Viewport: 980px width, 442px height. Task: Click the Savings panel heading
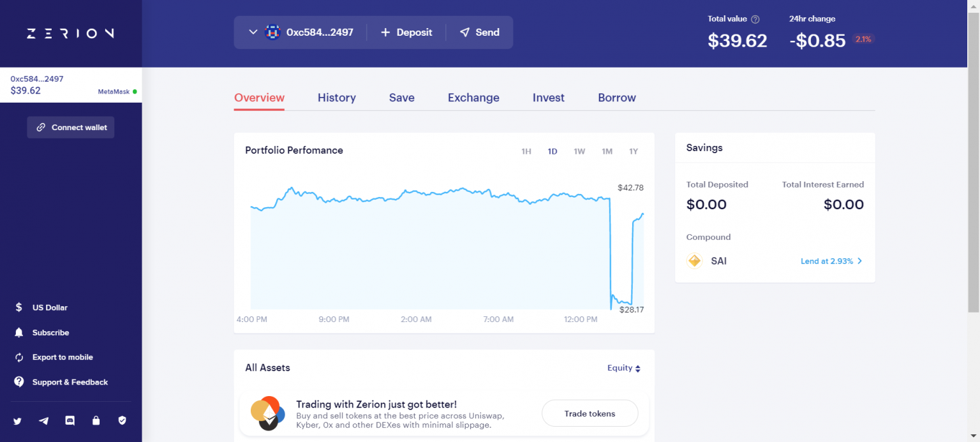pos(704,147)
